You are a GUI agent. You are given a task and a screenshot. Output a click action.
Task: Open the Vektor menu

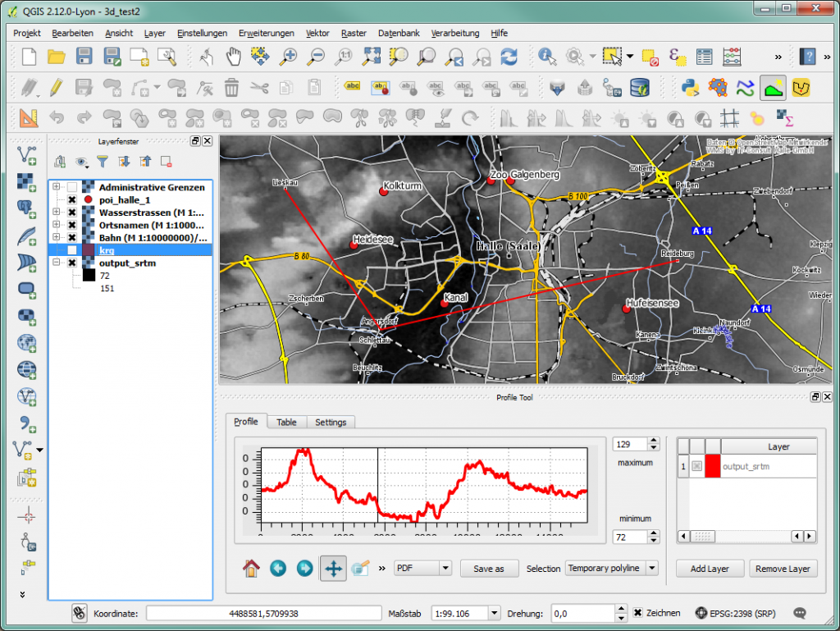pyautogui.click(x=318, y=33)
